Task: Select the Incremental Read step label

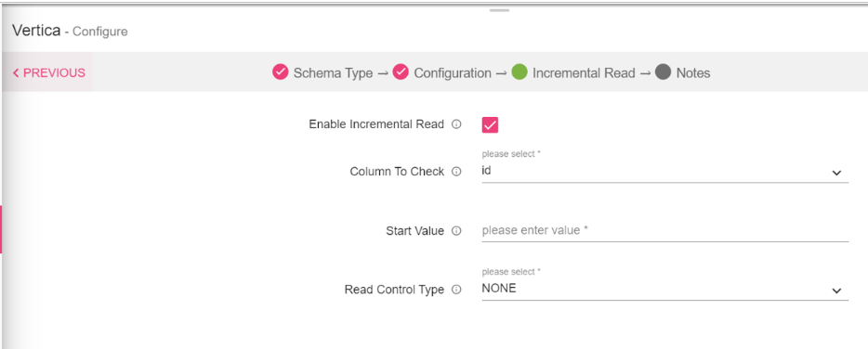Action: click(584, 73)
